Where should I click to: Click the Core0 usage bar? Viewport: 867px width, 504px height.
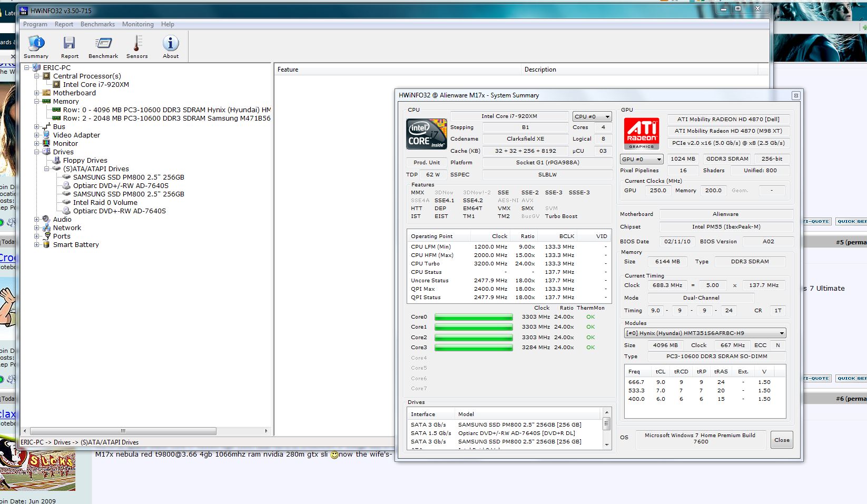[474, 317]
